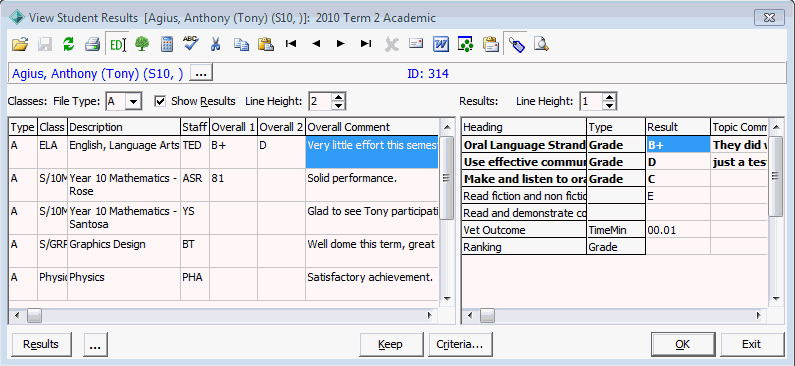Click the green refresh arrows icon
Screen dimensions: 795x366
68,44
